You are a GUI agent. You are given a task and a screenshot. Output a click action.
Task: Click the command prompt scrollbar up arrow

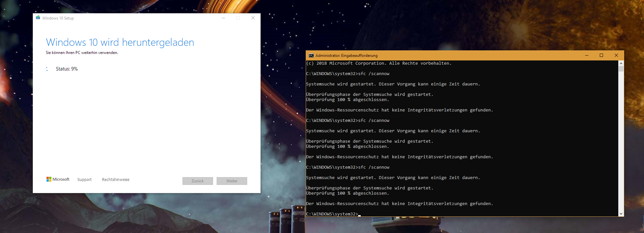pyautogui.click(x=621, y=63)
